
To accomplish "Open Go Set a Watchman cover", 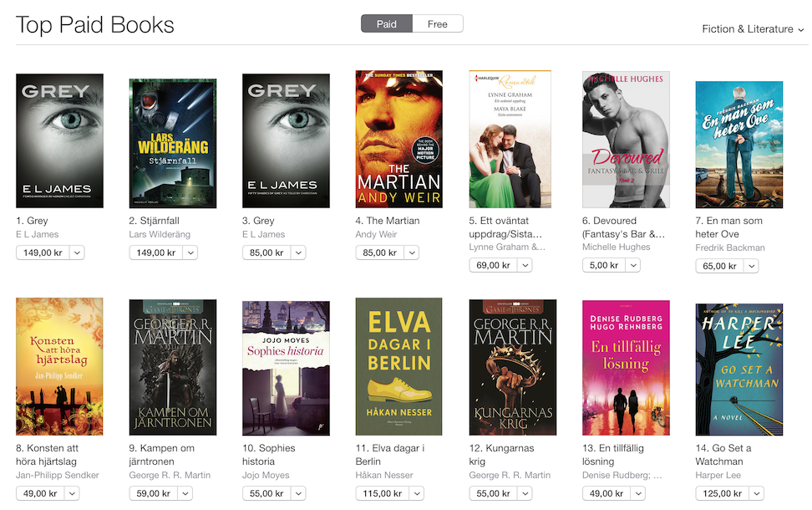I will [739, 370].
